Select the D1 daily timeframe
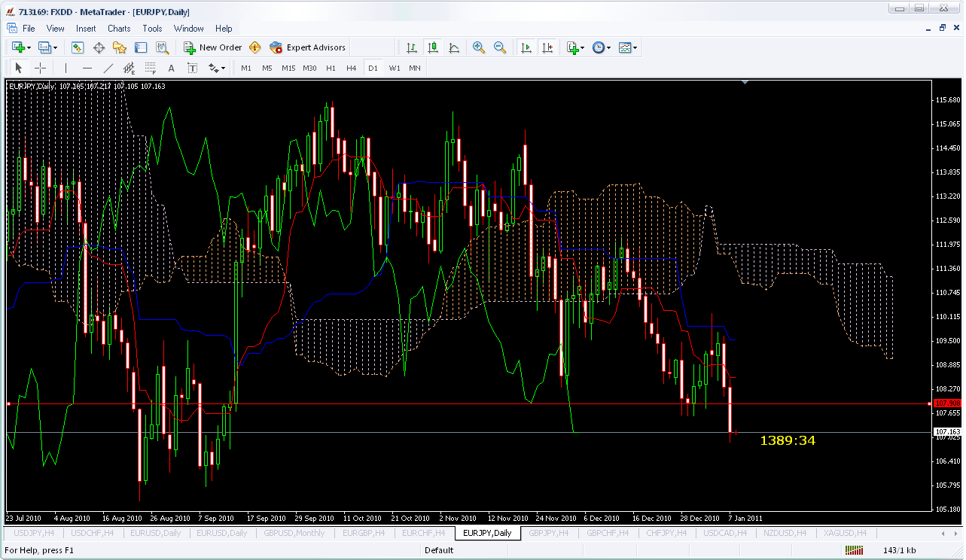966x560 pixels. coord(373,68)
